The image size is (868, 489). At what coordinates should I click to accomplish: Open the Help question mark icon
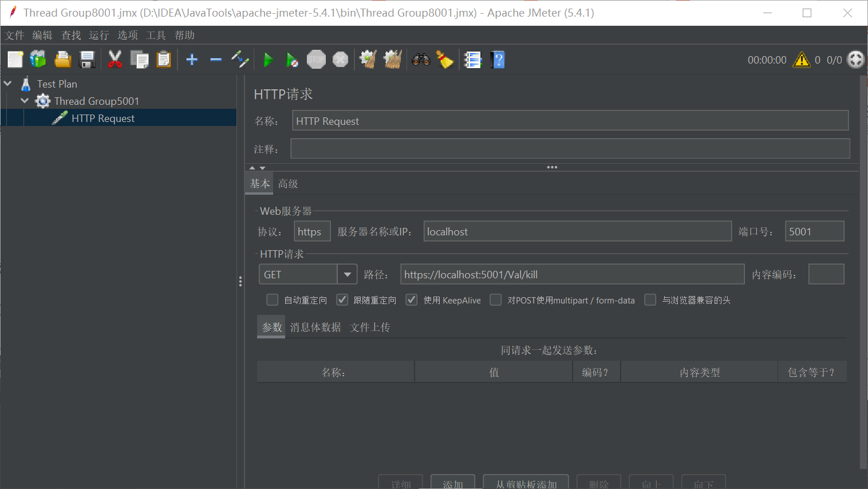pos(498,60)
